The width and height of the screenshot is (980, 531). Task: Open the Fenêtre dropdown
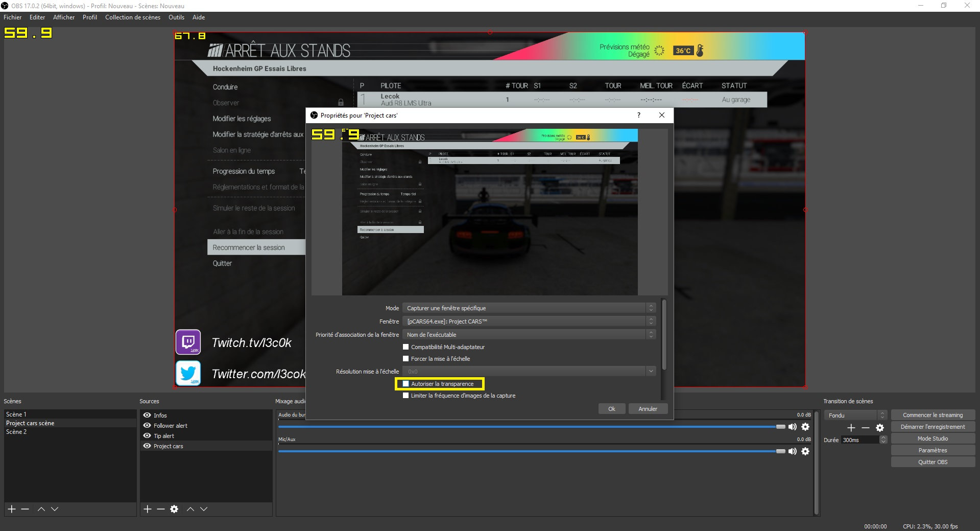click(529, 321)
